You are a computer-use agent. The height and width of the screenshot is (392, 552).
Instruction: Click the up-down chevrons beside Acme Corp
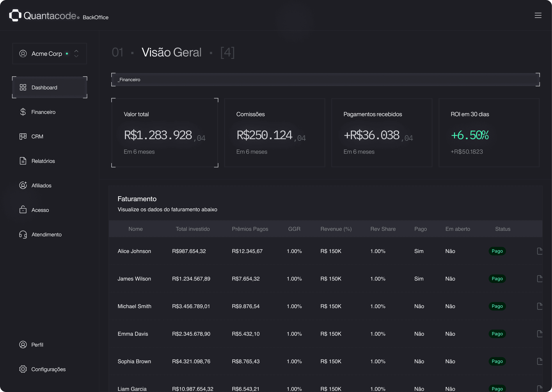(76, 54)
